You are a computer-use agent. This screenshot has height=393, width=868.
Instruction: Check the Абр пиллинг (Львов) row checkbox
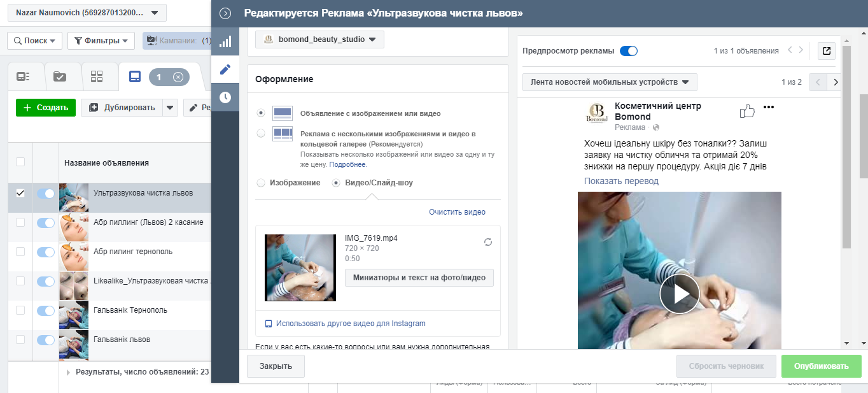pyautogui.click(x=20, y=222)
